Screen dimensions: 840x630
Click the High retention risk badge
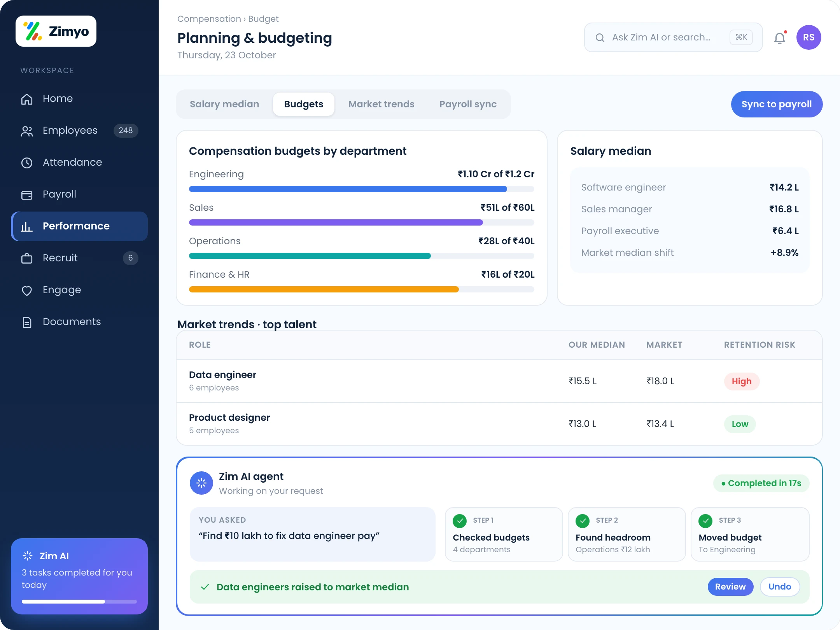(742, 381)
